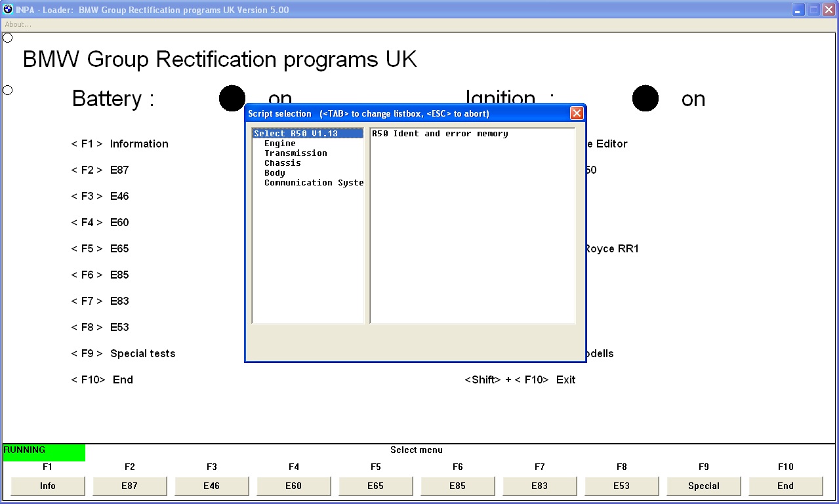The image size is (839, 504).
Task: Click the E46 button in bottom bar
Action: coord(212,486)
